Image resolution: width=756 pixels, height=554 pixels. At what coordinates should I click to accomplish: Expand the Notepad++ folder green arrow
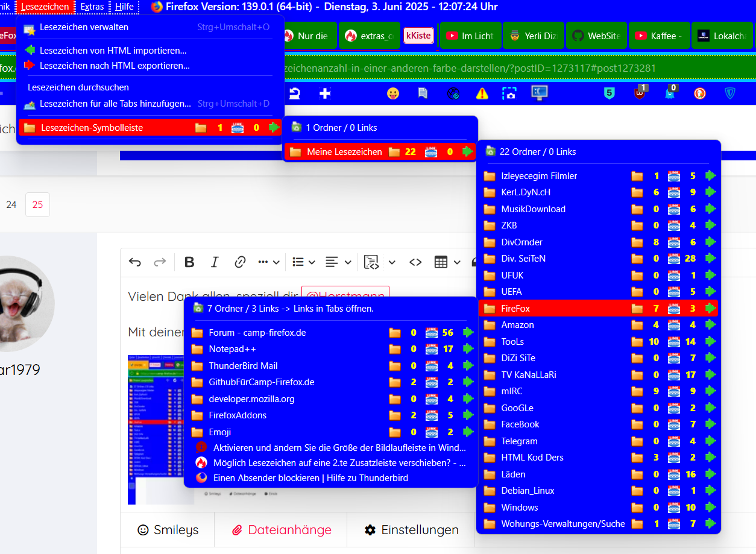[468, 348]
